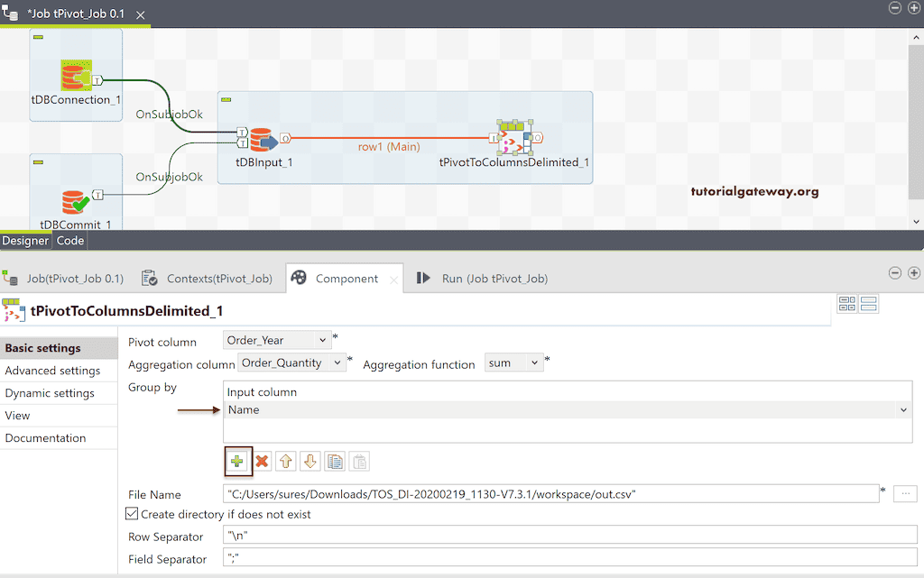Maximize the Component view panel

coord(914,273)
